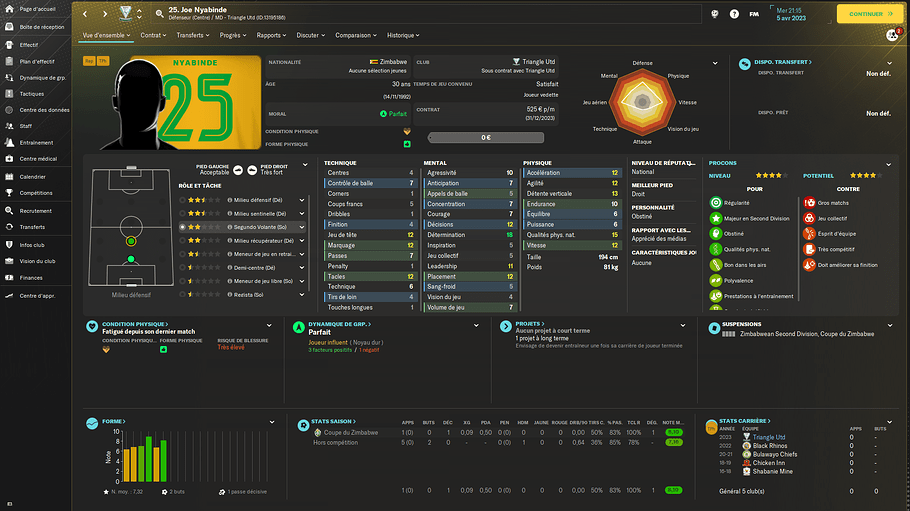This screenshot has width=910, height=511.
Task: Click the Coupe du Zimbabwe stats row
Action: 499,433
